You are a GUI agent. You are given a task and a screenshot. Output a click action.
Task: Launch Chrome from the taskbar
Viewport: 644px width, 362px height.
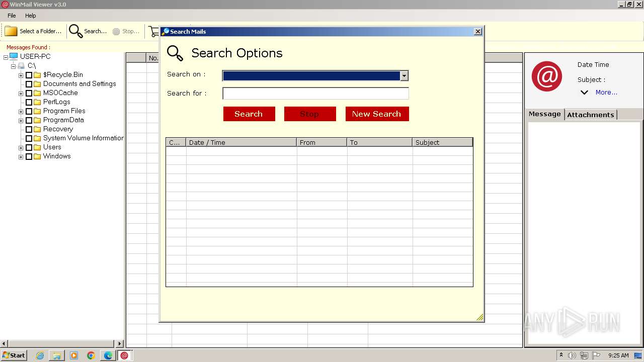click(x=91, y=355)
